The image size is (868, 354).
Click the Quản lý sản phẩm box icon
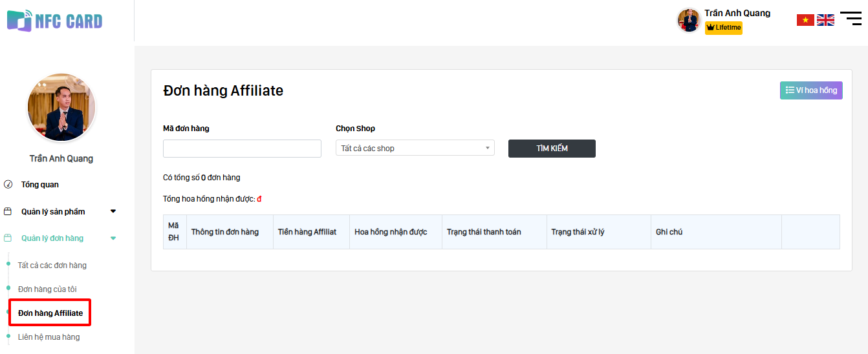pyautogui.click(x=8, y=212)
